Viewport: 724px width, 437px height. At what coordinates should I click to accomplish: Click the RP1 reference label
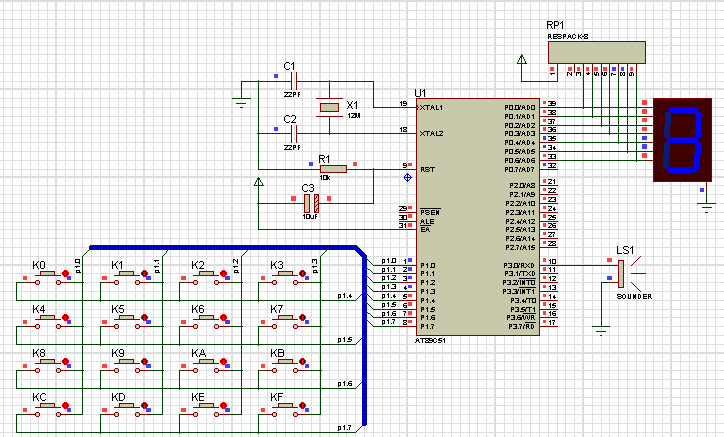[x=555, y=25]
